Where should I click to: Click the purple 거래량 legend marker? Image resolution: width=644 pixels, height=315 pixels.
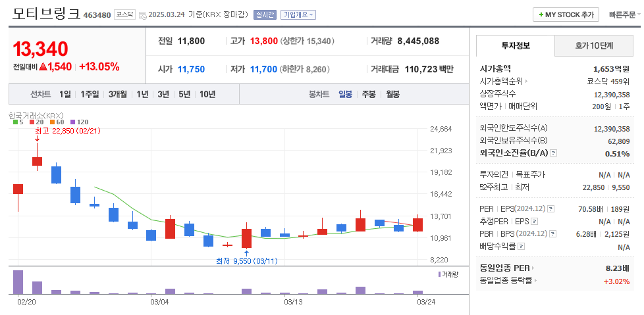pos(439,274)
